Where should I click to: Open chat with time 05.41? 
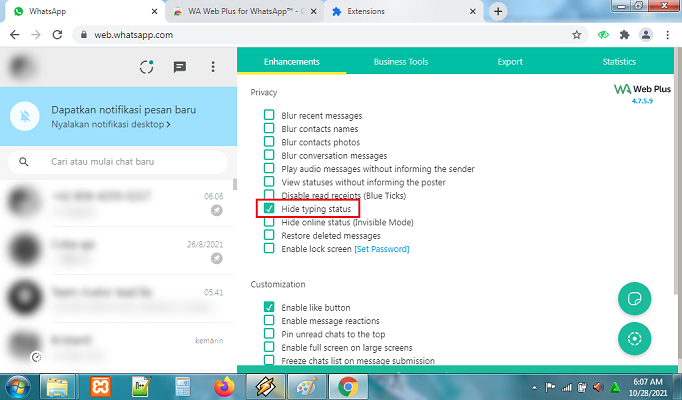tap(118, 299)
